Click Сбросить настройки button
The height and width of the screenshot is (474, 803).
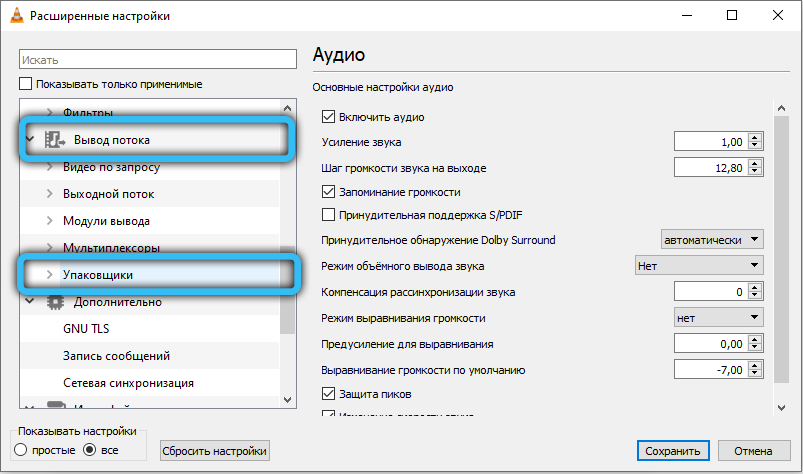(x=215, y=451)
